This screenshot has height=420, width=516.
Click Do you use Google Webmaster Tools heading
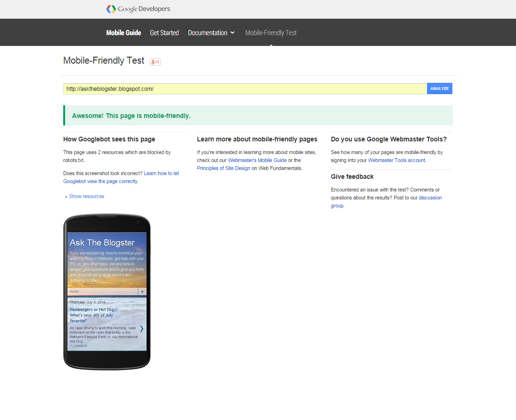(389, 139)
